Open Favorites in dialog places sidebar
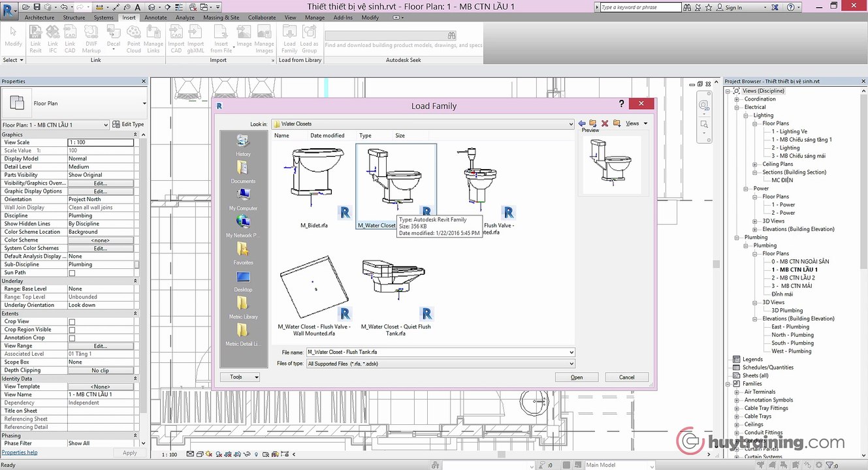The width and height of the screenshot is (868, 470). click(x=243, y=253)
